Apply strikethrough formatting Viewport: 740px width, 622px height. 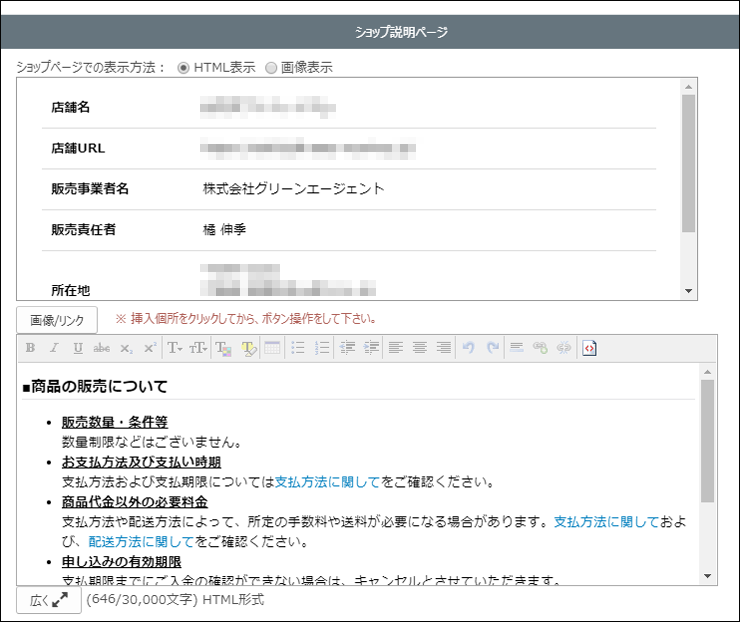pos(101,348)
